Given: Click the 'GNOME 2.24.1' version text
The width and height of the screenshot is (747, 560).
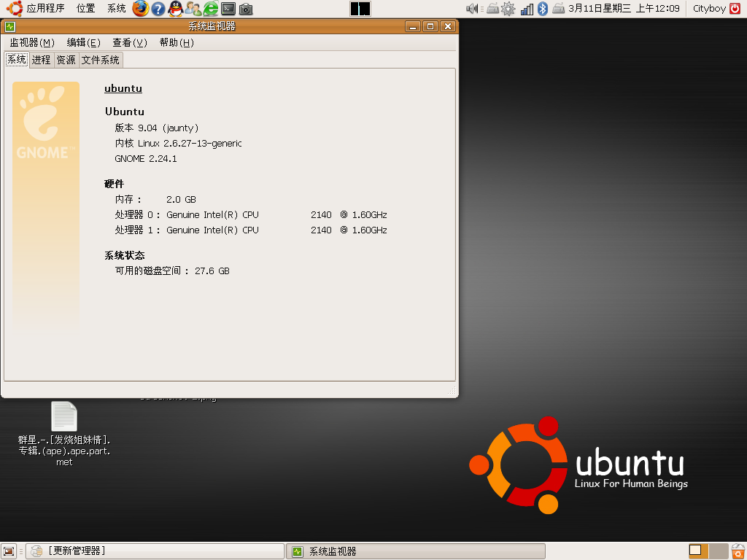Looking at the screenshot, I should tap(146, 158).
